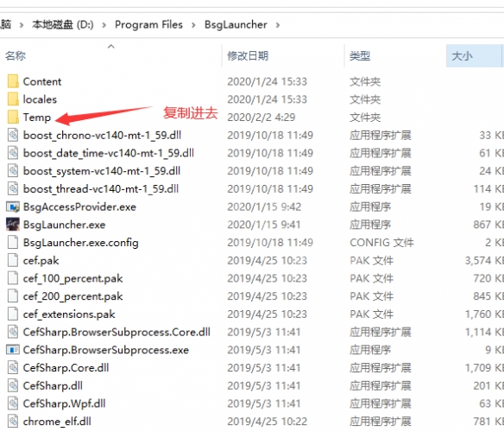504x432 pixels.
Task: Select the Temp folder name
Action: [x=37, y=118]
